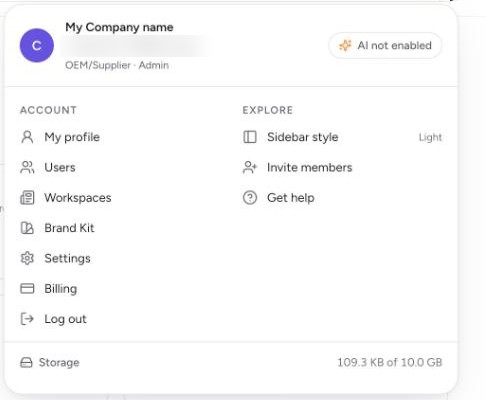Select Log out
This screenshot has width=486, height=400.
[65, 319]
